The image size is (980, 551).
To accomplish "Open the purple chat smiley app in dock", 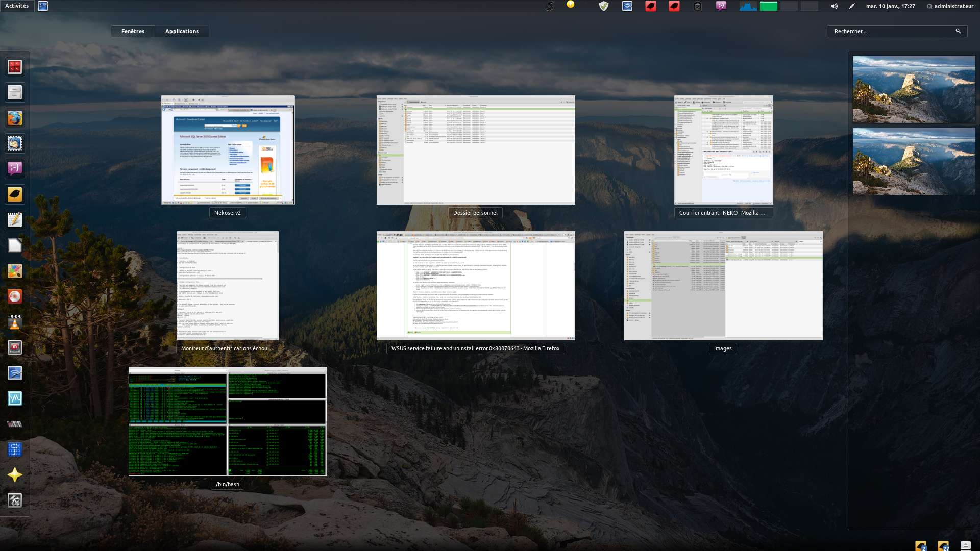I will coord(15,168).
